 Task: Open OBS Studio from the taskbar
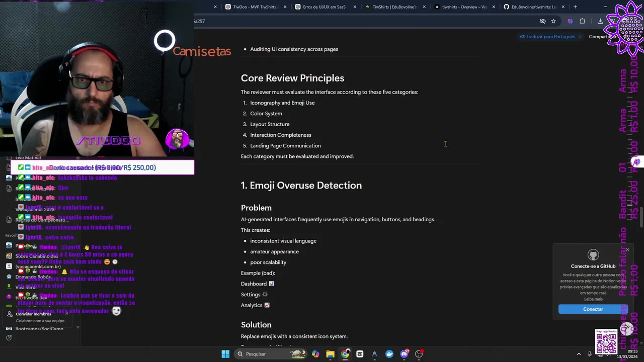[419, 354]
